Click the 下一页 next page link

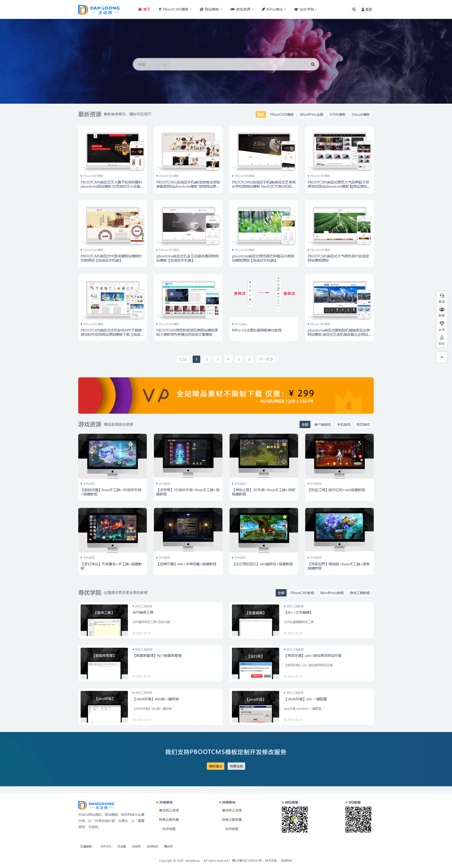point(265,359)
